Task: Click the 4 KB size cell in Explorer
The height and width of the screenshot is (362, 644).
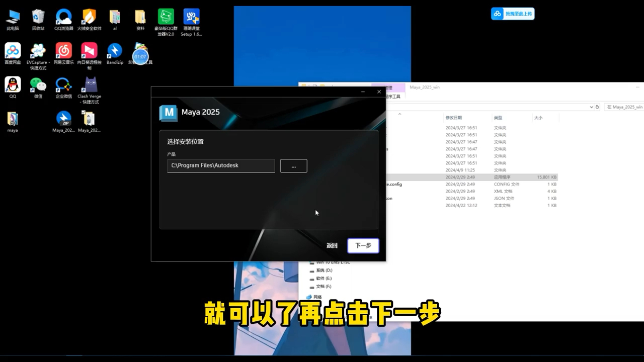Action: 552,191
